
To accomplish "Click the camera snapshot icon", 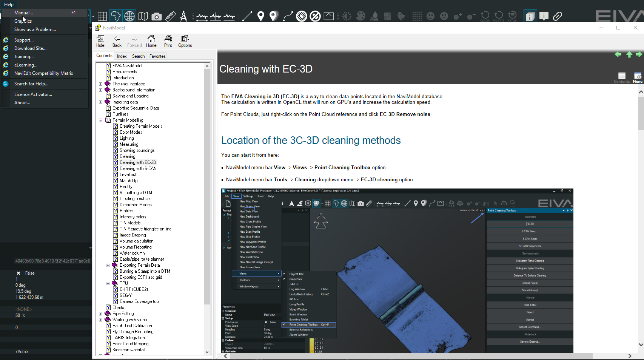I will [x=157, y=16].
